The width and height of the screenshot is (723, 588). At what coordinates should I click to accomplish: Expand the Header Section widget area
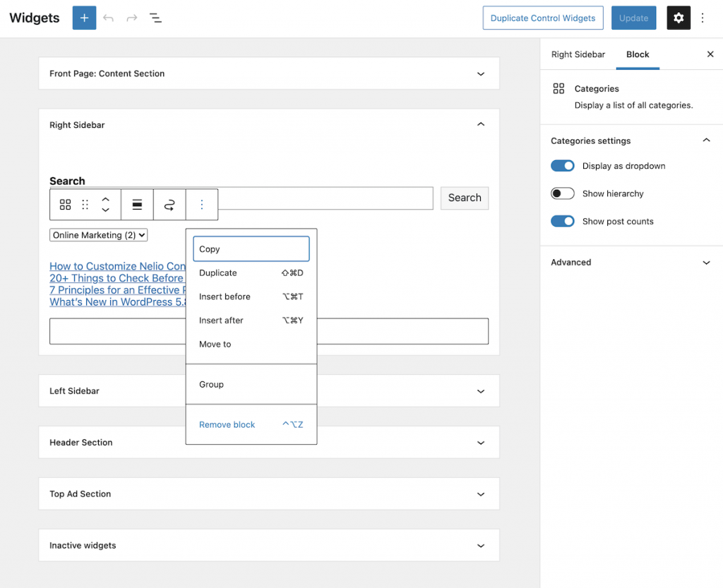269,443
